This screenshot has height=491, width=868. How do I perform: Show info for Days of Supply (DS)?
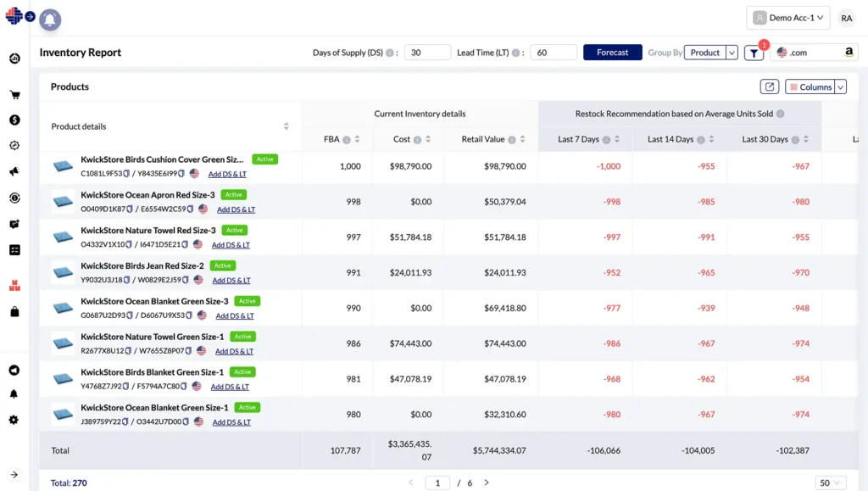tap(390, 53)
